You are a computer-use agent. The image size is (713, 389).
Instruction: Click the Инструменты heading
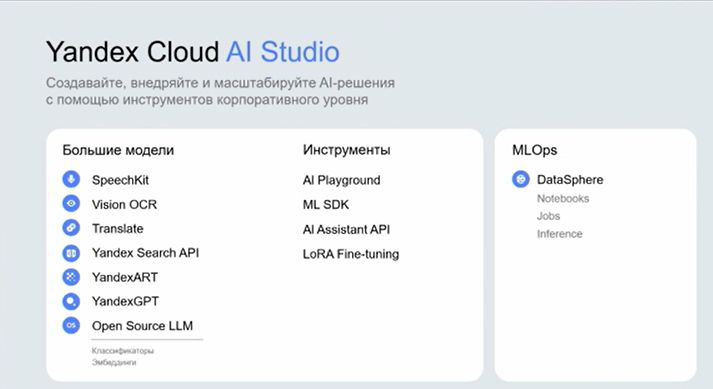click(x=346, y=150)
